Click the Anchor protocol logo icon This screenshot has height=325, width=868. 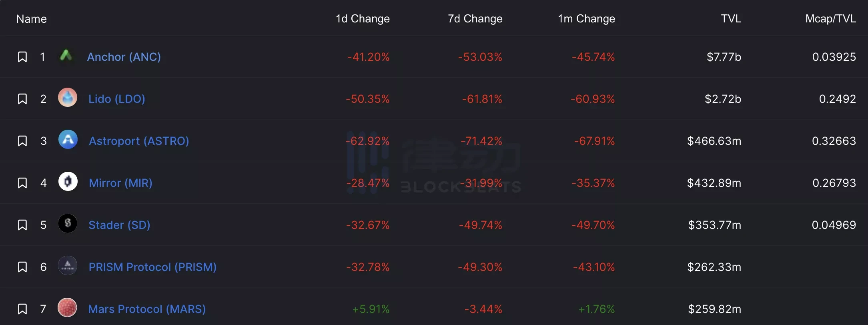(x=66, y=56)
